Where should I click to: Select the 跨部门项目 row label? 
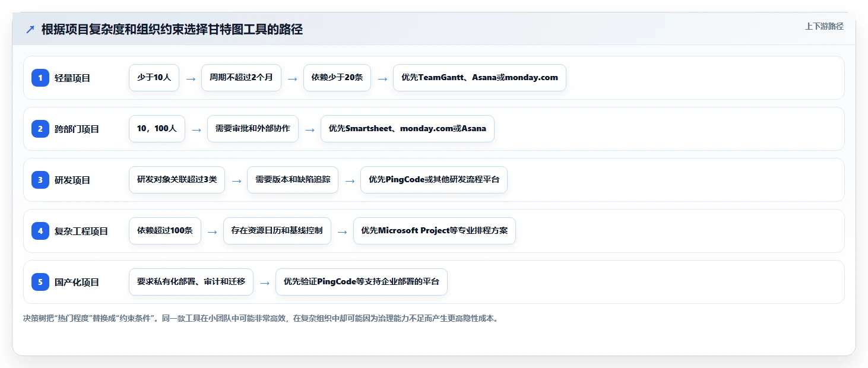tap(77, 129)
